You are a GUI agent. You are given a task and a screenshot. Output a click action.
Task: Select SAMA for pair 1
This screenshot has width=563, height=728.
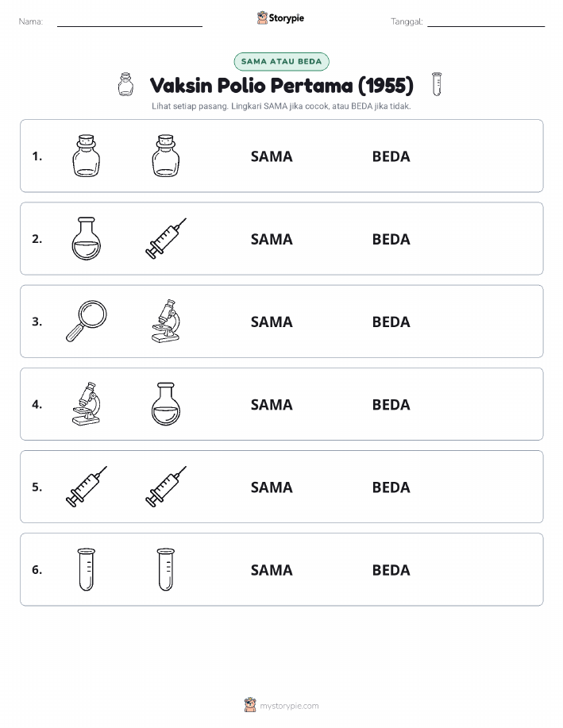pyautogui.click(x=272, y=156)
